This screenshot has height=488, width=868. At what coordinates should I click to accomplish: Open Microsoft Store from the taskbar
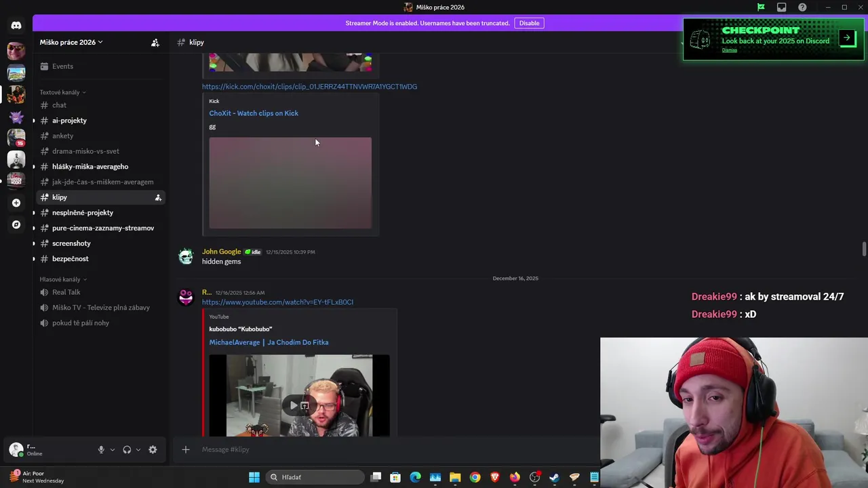395,477
